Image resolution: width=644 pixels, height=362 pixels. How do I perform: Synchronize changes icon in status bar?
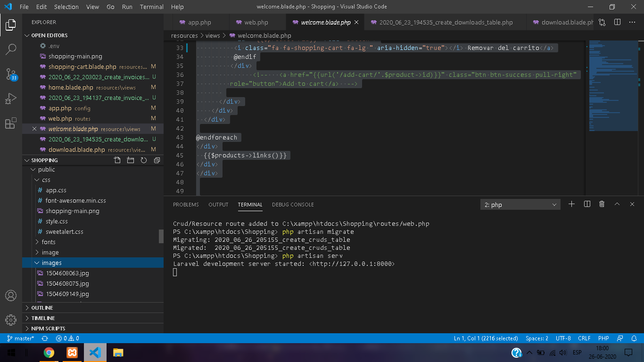[x=45, y=338]
